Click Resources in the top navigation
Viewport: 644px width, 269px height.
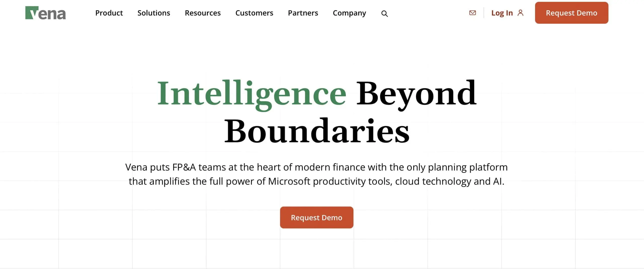pyautogui.click(x=203, y=13)
